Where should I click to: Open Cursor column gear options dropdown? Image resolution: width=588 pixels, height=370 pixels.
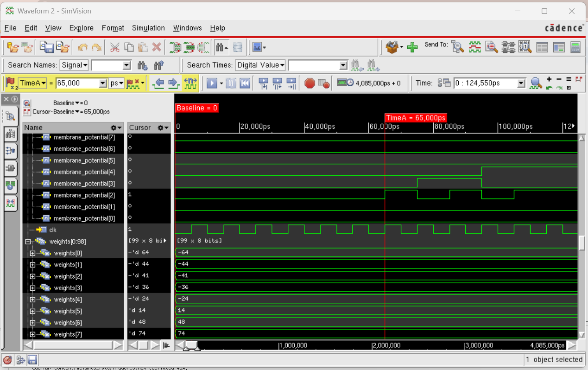(x=163, y=128)
